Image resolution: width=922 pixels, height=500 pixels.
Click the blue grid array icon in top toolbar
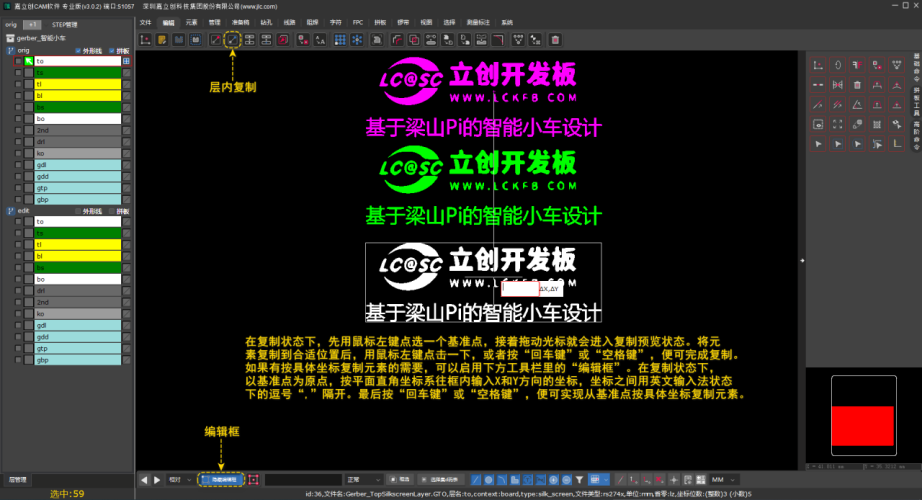point(340,40)
